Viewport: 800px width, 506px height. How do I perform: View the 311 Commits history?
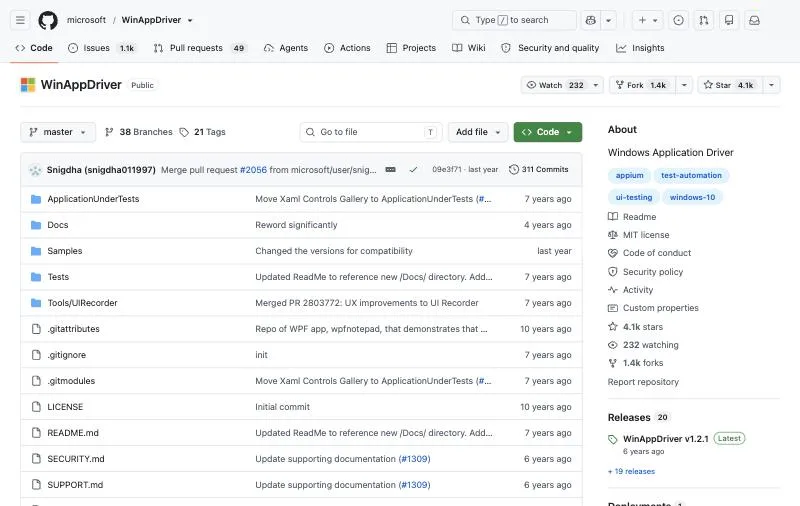[539, 169]
